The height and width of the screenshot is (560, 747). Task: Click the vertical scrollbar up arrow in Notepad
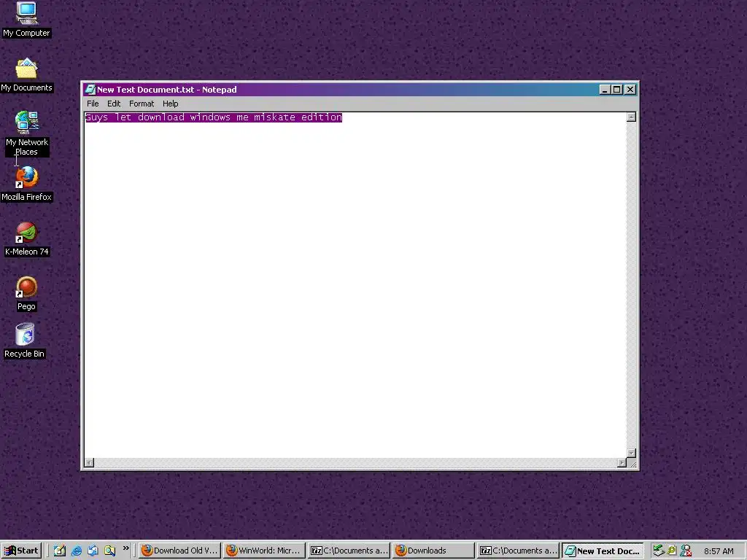click(631, 117)
